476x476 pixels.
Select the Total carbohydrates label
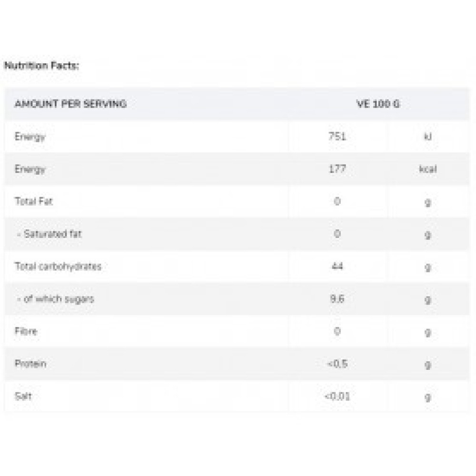58,266
